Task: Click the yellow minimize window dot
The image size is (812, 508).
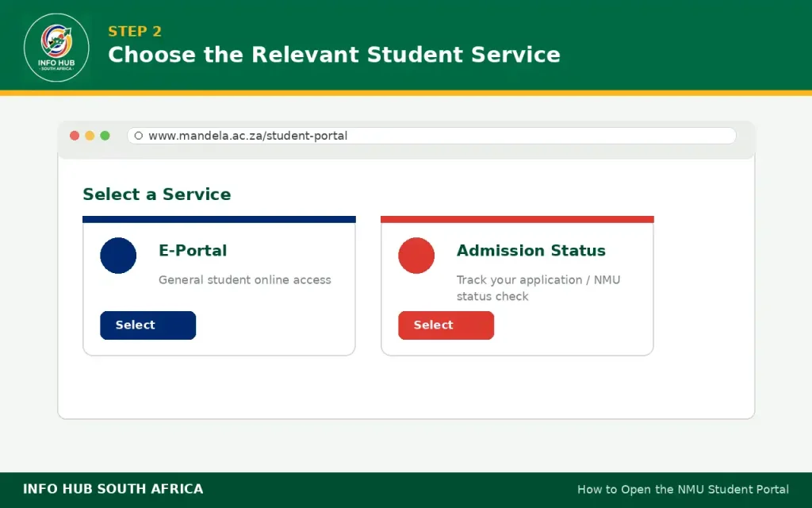Action: tap(90, 136)
